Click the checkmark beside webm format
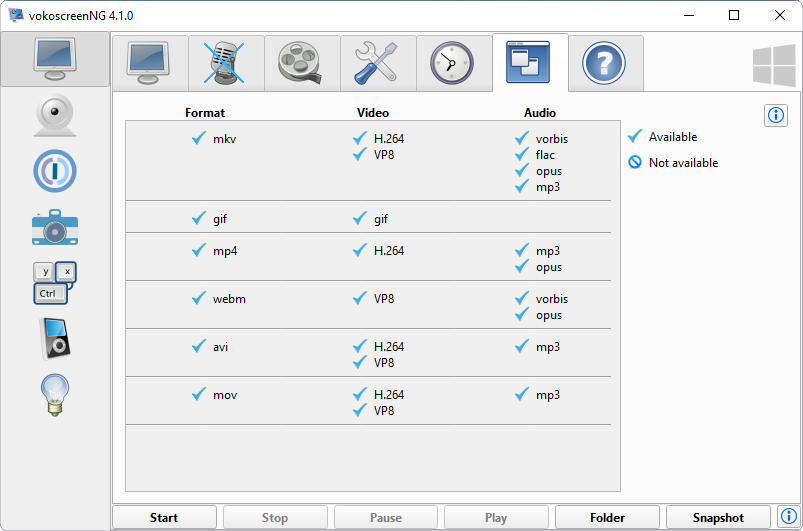This screenshot has width=803, height=531. (198, 298)
